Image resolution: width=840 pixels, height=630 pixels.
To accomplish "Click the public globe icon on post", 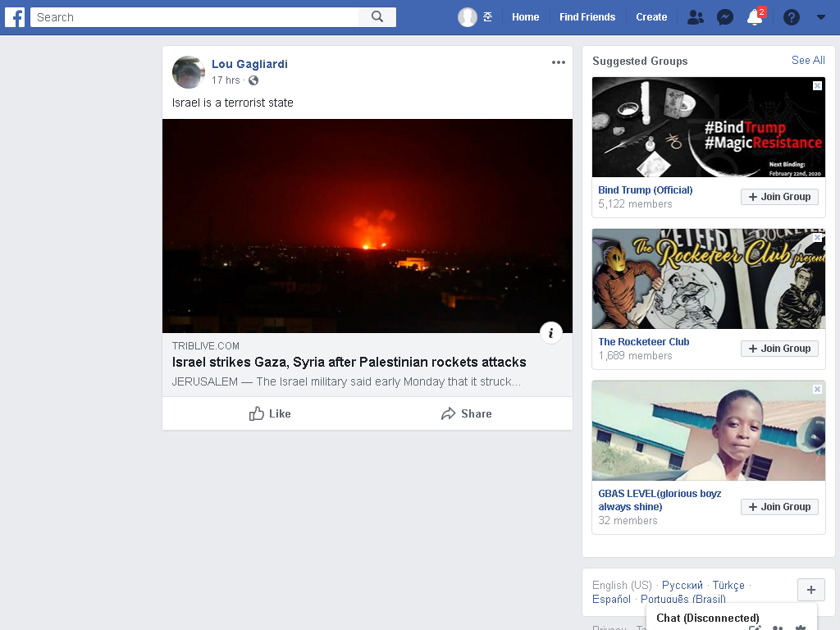I will [x=253, y=80].
